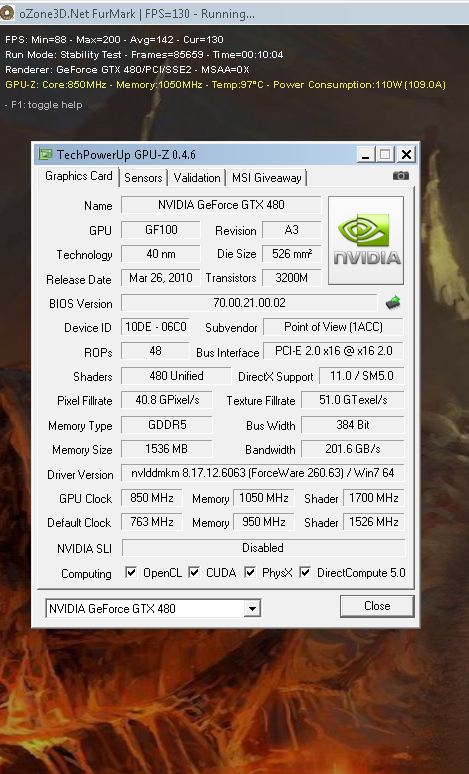The width and height of the screenshot is (469, 774).
Task: Toggle the OpenCL checkbox
Action: click(x=131, y=573)
